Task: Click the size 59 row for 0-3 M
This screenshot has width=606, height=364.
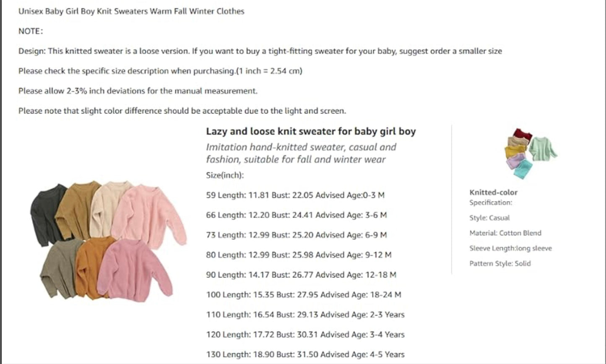Action: (x=295, y=195)
